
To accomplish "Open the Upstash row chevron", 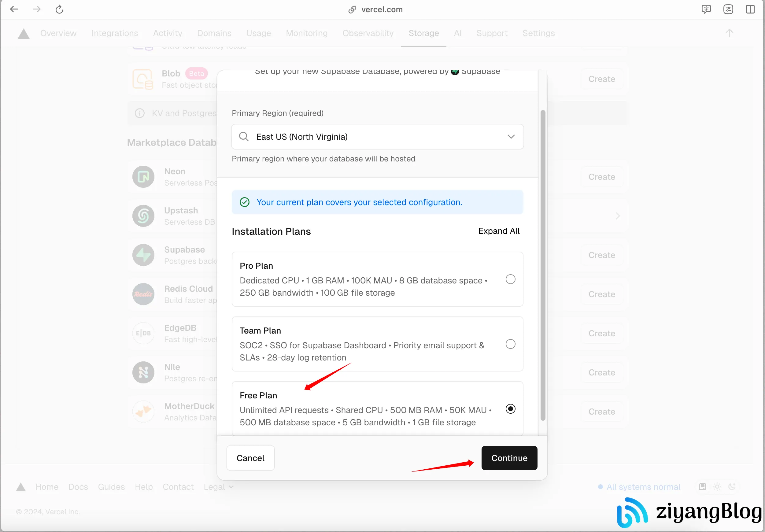I will tap(618, 216).
